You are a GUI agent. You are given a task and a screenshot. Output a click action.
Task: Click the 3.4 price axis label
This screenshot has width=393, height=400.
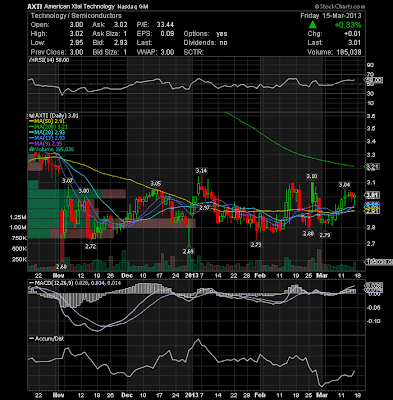371,141
